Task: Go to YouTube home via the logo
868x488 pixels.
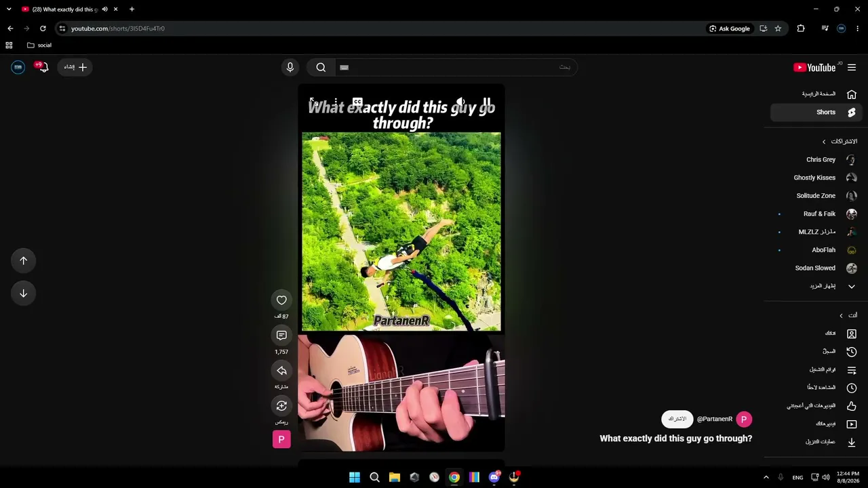Action: (814, 67)
